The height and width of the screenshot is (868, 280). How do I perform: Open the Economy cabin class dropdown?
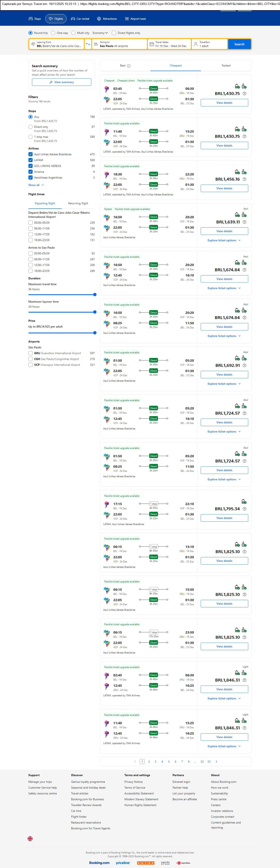pyautogui.click(x=100, y=33)
